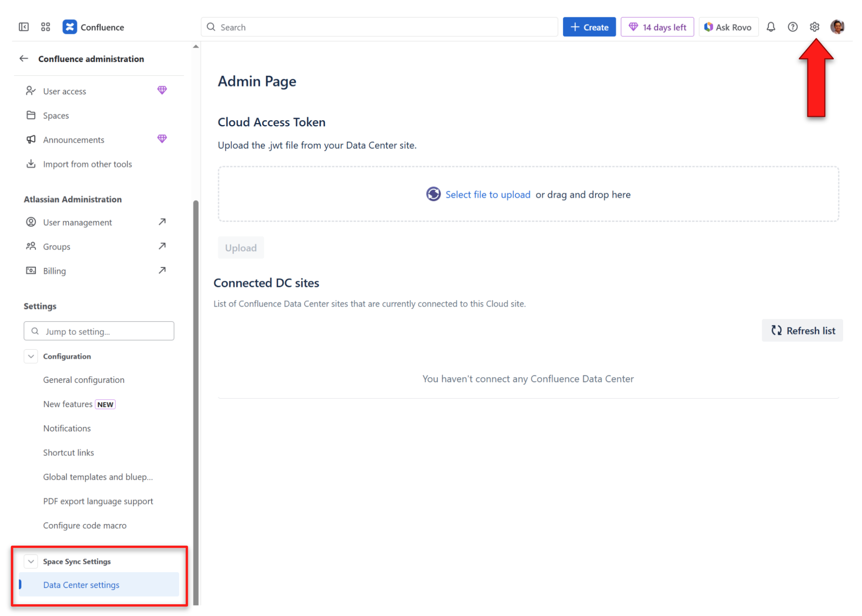The width and height of the screenshot is (862, 616).
Task: Open the user profile avatar
Action: [x=837, y=27]
